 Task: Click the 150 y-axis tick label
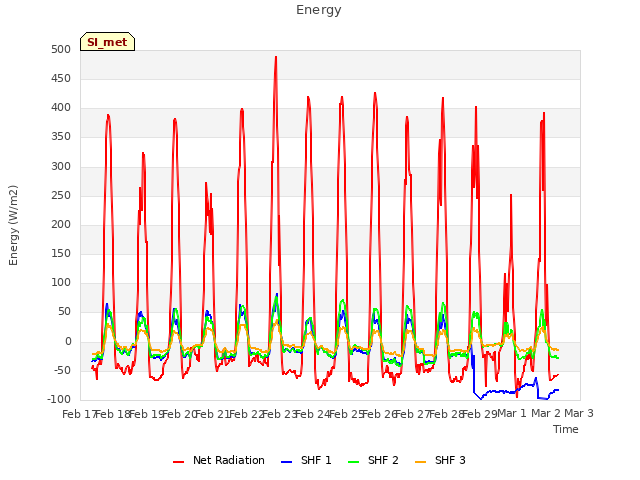pyautogui.click(x=61, y=253)
